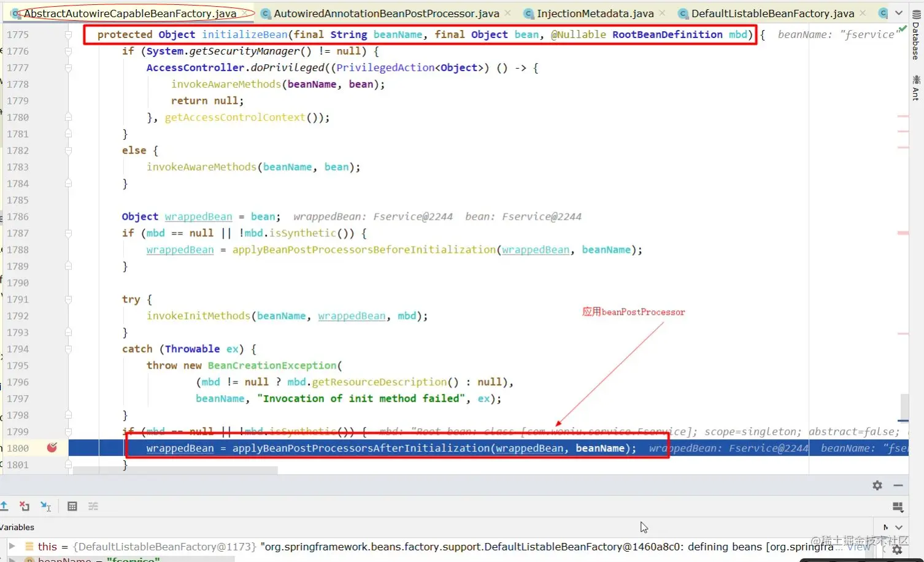The image size is (924, 562).
Task: Click 'applyBeanPostProcessorsBeforeInitialization' method call
Action: pyautogui.click(x=364, y=250)
